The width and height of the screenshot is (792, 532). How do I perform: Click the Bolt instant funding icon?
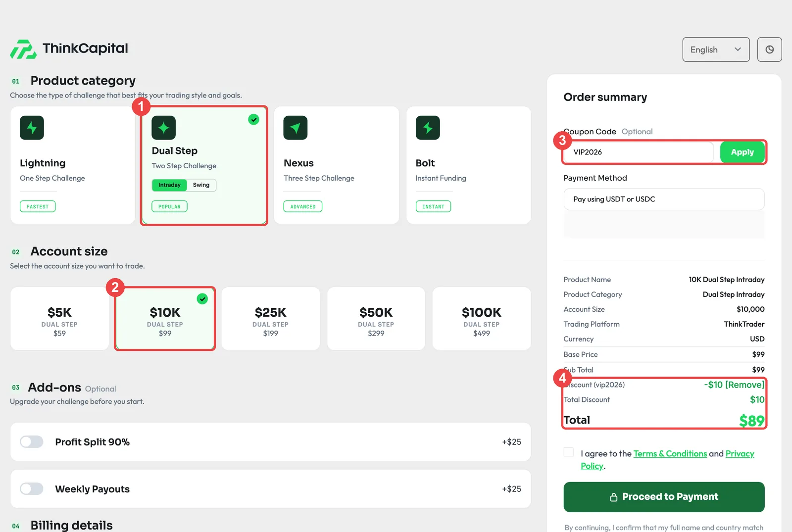[428, 128]
